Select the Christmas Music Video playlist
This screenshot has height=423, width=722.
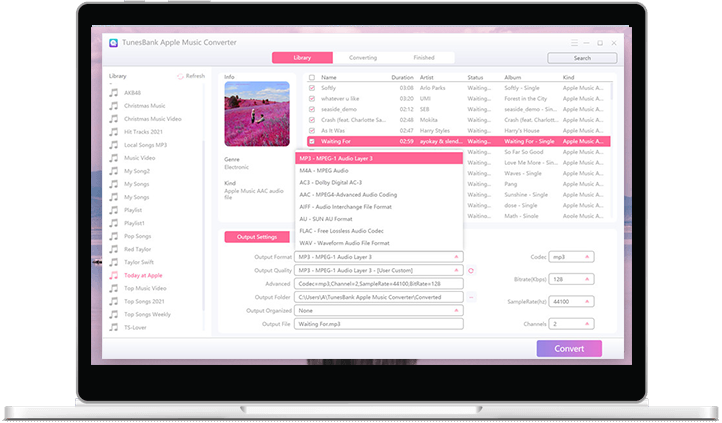[x=152, y=119]
